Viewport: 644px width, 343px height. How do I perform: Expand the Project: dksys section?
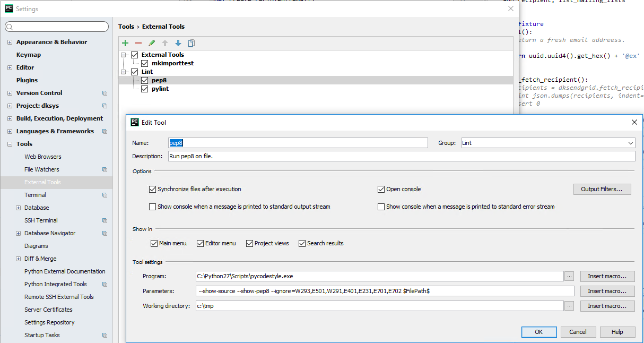10,106
